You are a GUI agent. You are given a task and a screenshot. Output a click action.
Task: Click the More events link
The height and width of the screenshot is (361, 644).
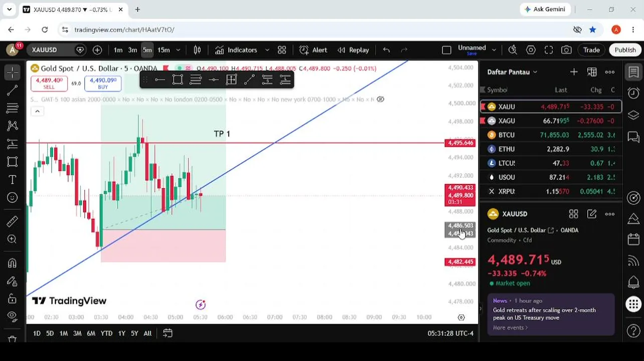point(510,327)
